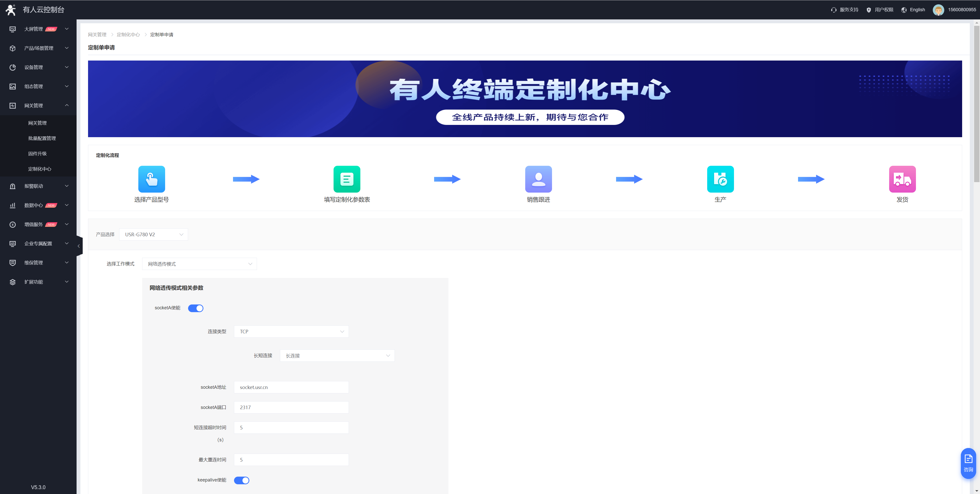Open 服务支持 in the top bar
This screenshot has width=980, height=494.
pyautogui.click(x=849, y=10)
